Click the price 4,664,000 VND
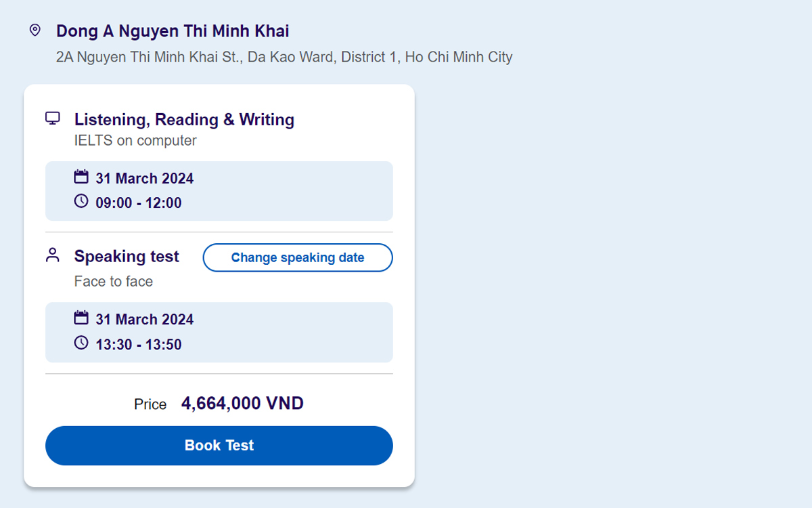 242,403
